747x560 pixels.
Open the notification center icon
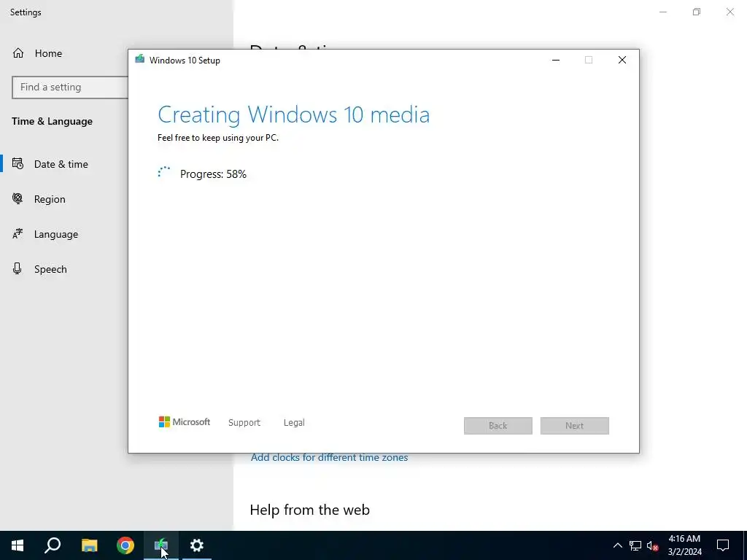click(x=723, y=545)
